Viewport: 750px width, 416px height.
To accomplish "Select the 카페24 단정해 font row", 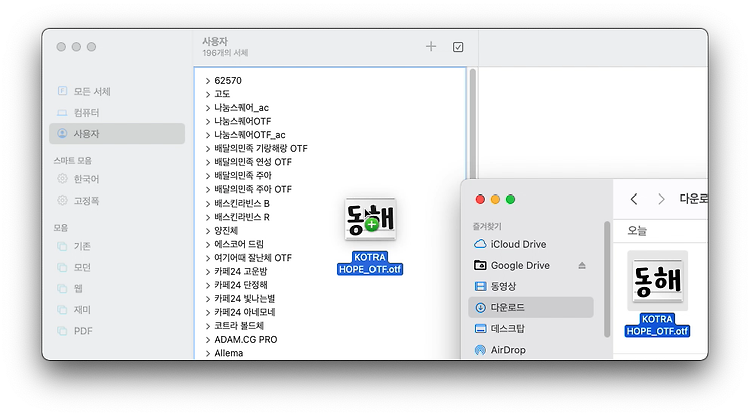I will coord(330,285).
